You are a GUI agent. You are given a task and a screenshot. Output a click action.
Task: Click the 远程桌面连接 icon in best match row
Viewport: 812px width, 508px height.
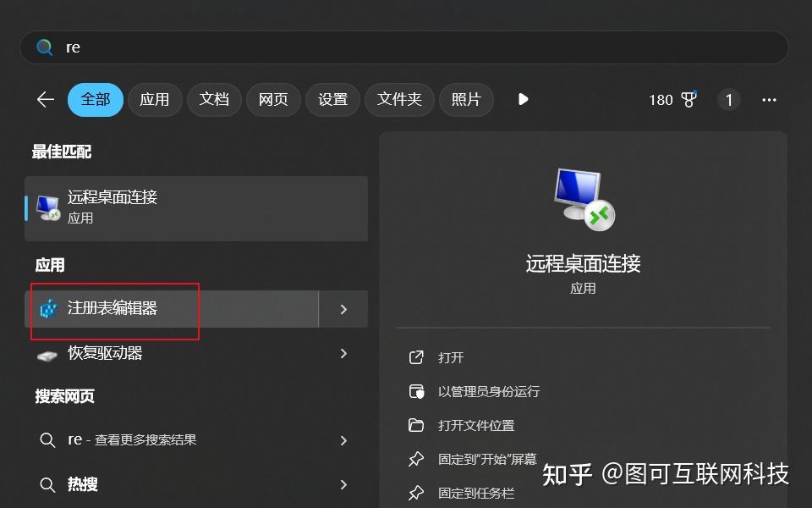click(48, 208)
